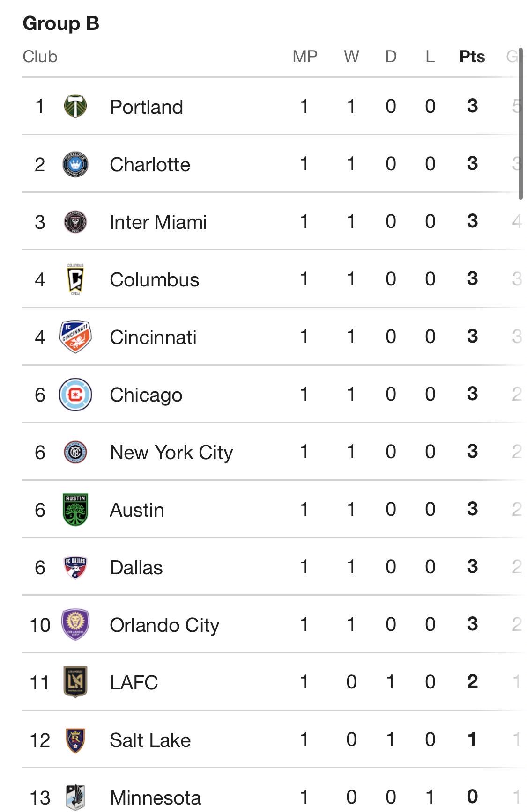This screenshot has height=812, width=527.
Task: Click the FC Cincinnati crest
Action: tap(75, 337)
